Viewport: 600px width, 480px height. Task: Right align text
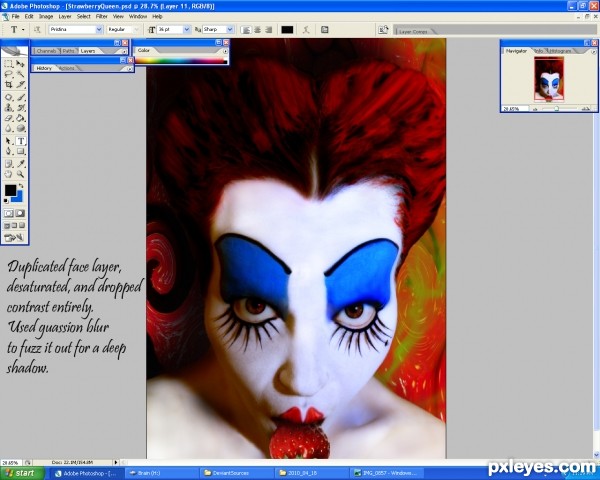[269, 30]
